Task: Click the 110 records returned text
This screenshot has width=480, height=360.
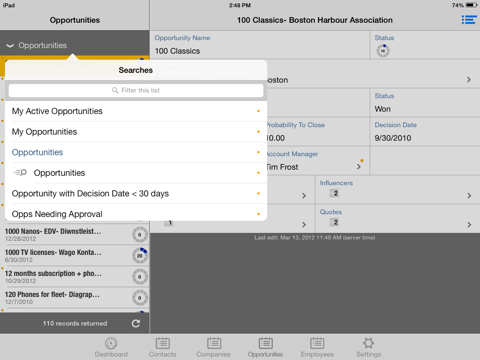Action: (x=75, y=323)
